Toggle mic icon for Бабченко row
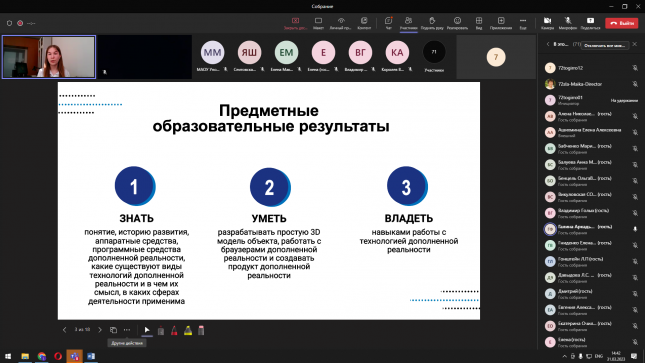The width and height of the screenshot is (645, 363). (635, 149)
